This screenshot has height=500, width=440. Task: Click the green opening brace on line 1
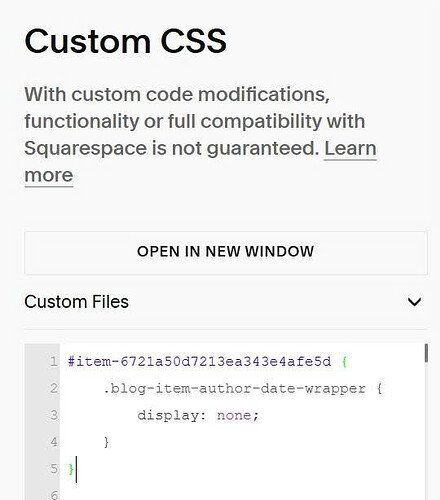(x=345, y=362)
